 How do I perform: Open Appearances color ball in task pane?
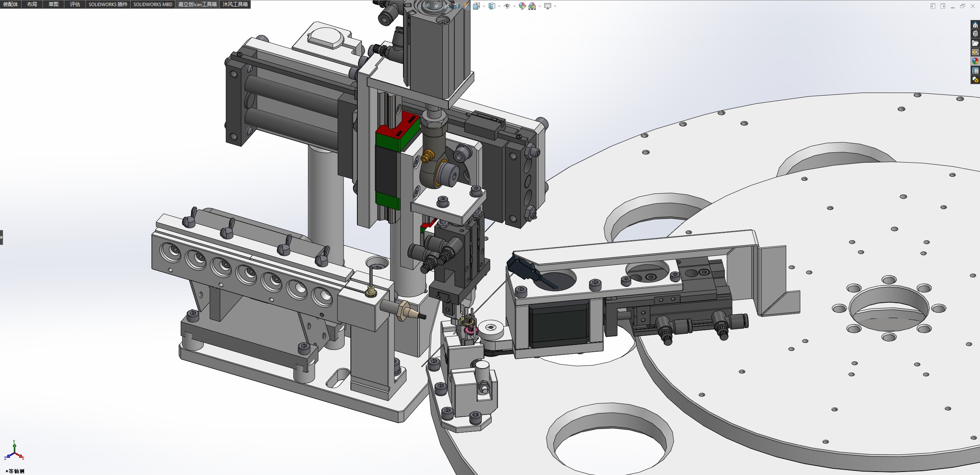[975, 61]
